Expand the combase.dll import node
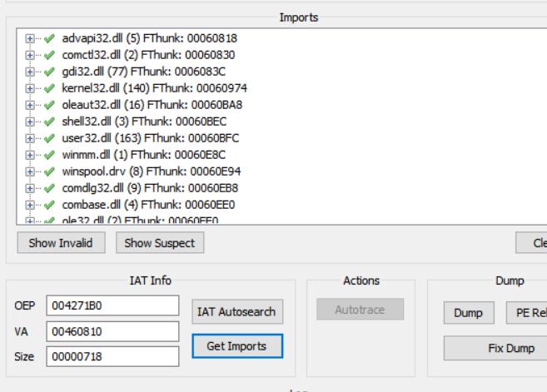 tap(31, 205)
